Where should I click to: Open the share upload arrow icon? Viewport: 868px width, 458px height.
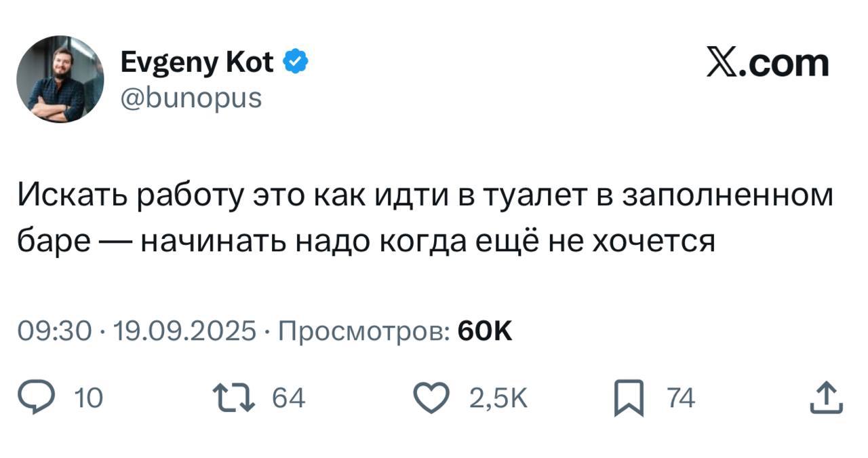point(827,399)
